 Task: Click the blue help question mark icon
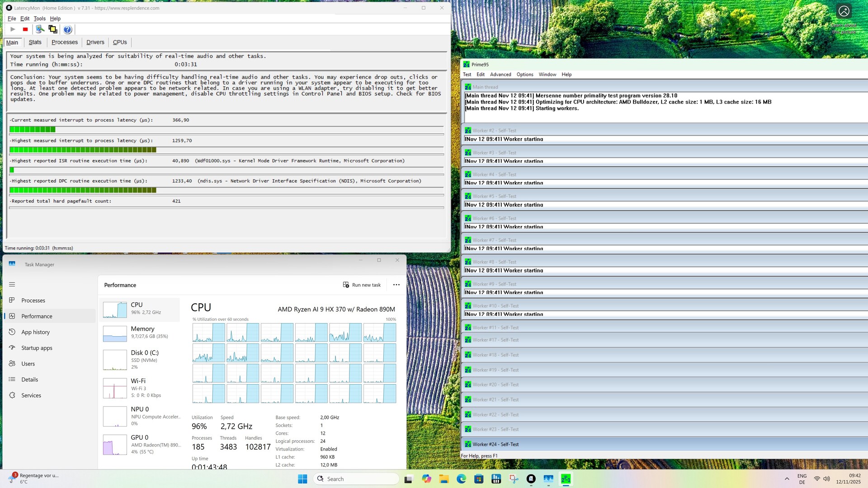click(67, 29)
